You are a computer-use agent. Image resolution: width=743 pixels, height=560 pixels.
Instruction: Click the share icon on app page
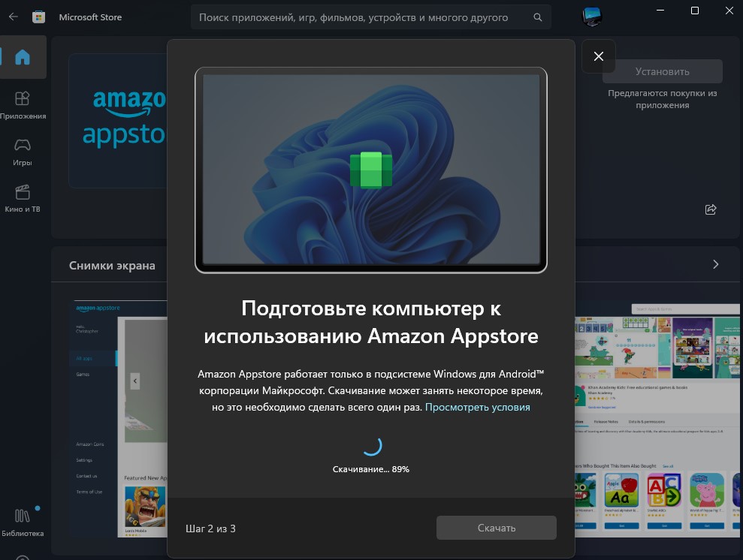point(710,209)
